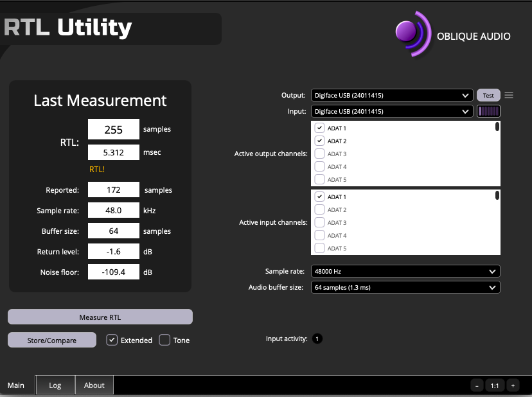Uncheck ADAT 1 in active input channels
The image size is (532, 397).
[319, 197]
